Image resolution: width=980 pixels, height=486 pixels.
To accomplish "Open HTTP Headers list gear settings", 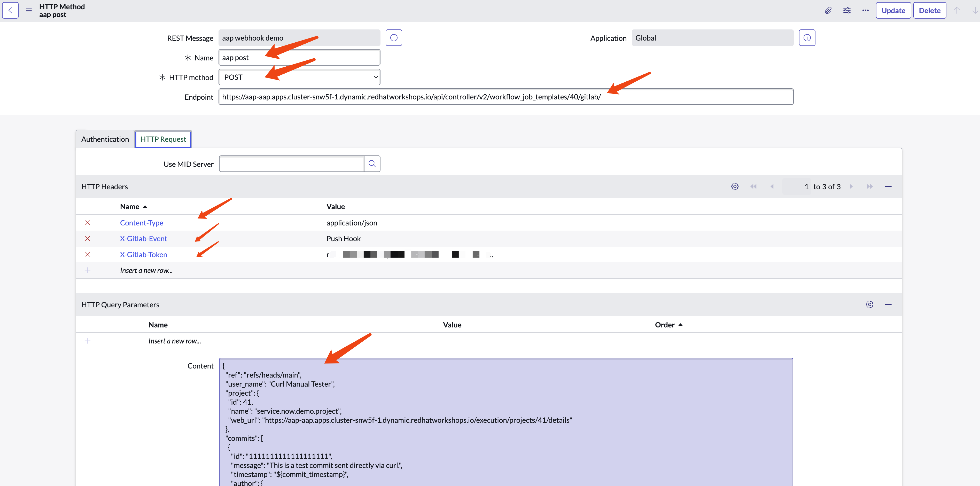I will click(x=735, y=186).
